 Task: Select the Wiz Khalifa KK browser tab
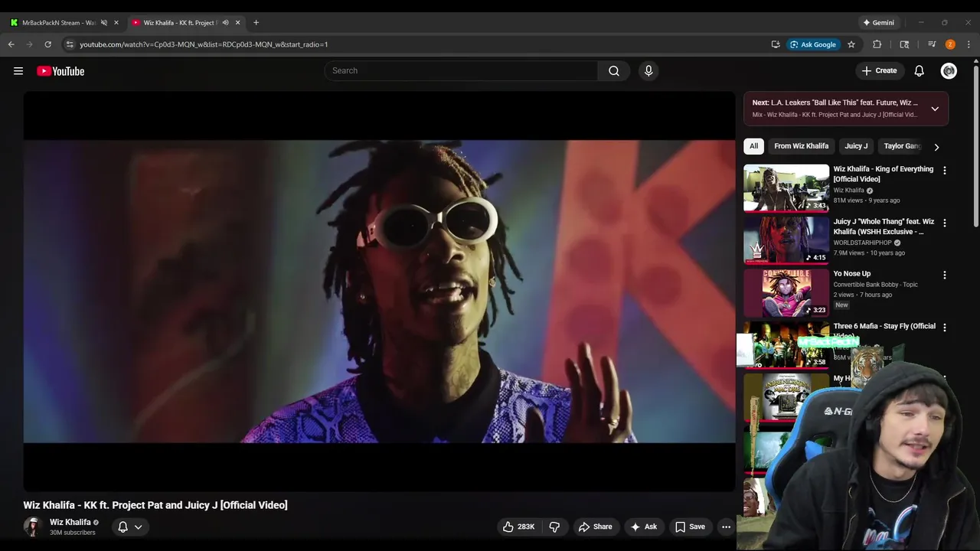[180, 22]
